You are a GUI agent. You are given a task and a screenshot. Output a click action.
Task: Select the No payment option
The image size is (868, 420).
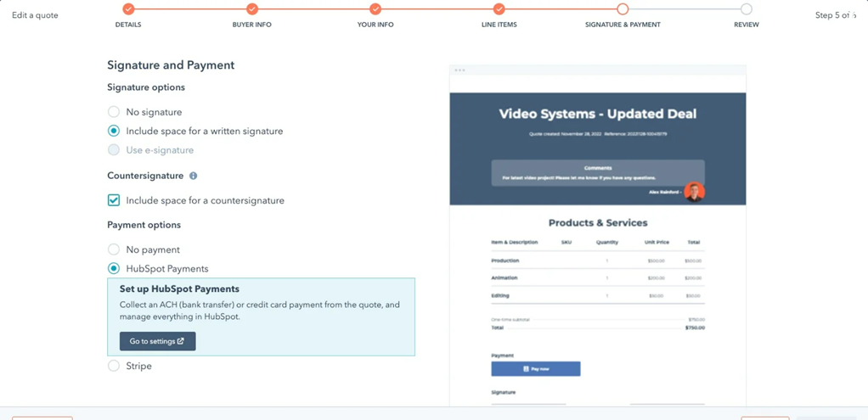tap(114, 250)
